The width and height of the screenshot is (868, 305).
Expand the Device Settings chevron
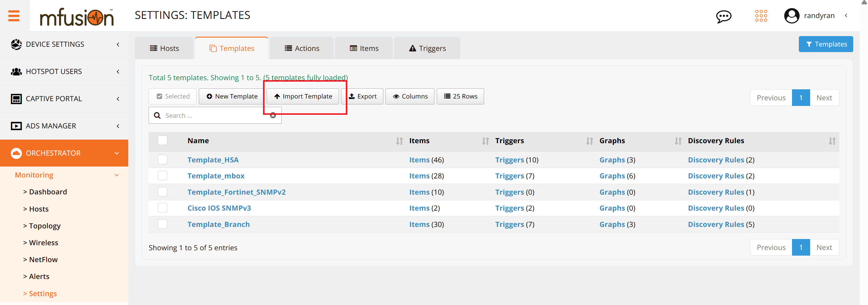click(118, 44)
